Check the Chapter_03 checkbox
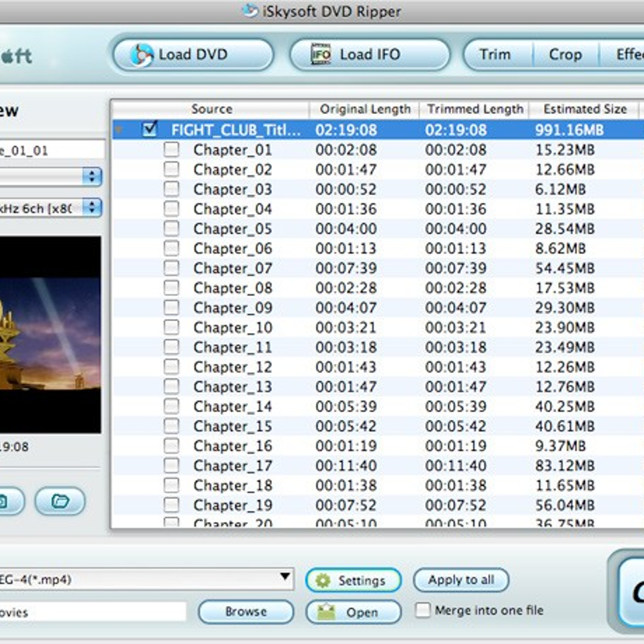 (171, 189)
